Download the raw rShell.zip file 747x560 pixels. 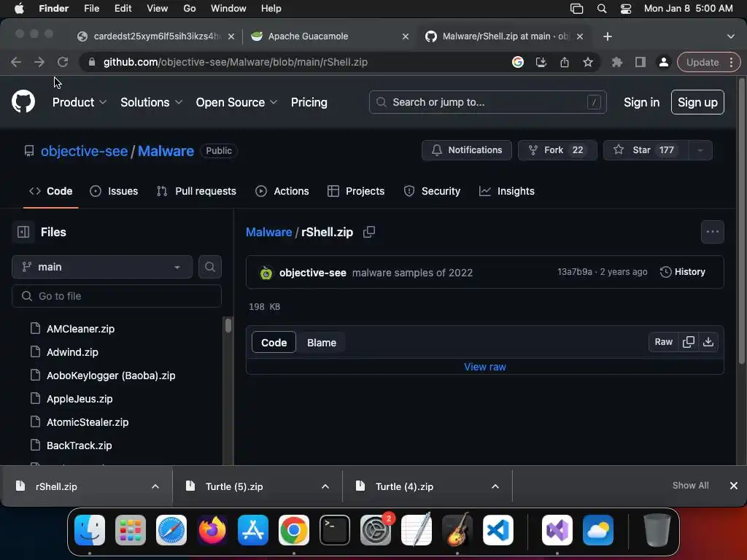point(708,342)
